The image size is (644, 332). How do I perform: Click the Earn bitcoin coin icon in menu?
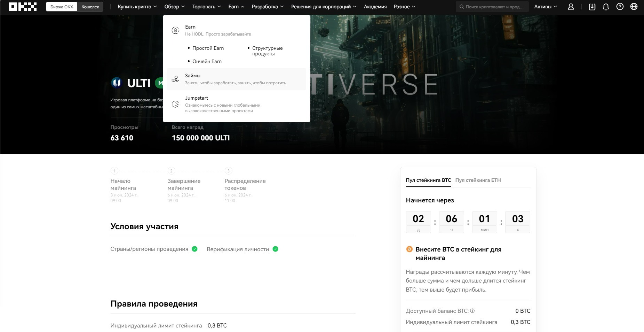(x=175, y=30)
